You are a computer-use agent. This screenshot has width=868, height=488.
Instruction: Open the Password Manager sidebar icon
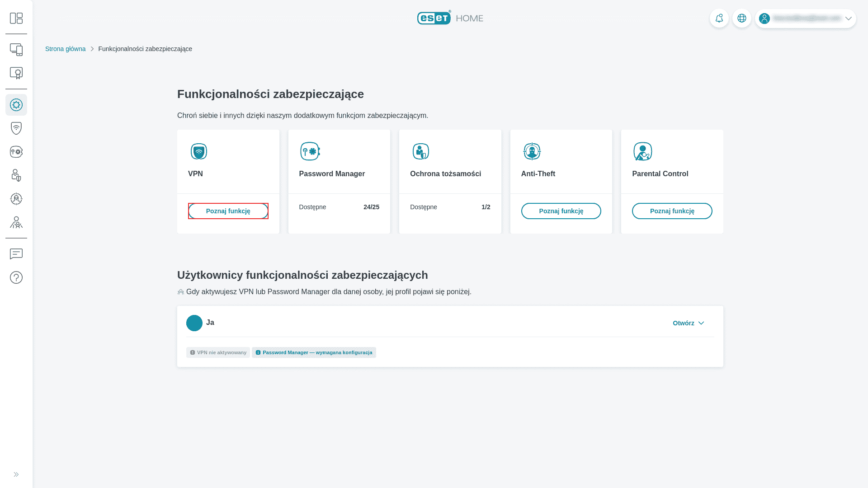16,152
